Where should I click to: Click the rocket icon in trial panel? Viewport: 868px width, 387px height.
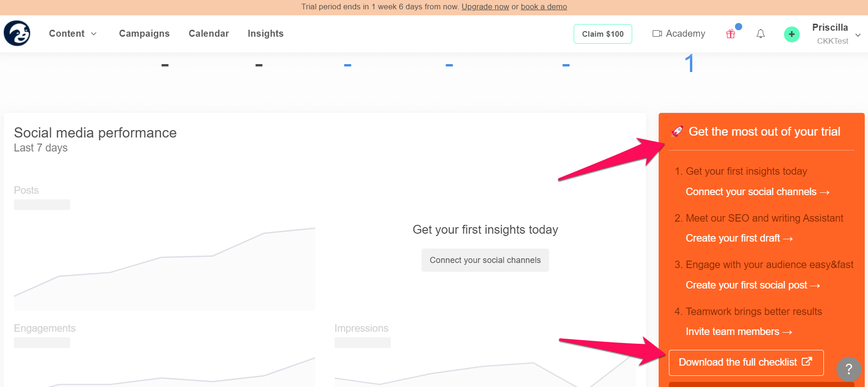coord(677,131)
